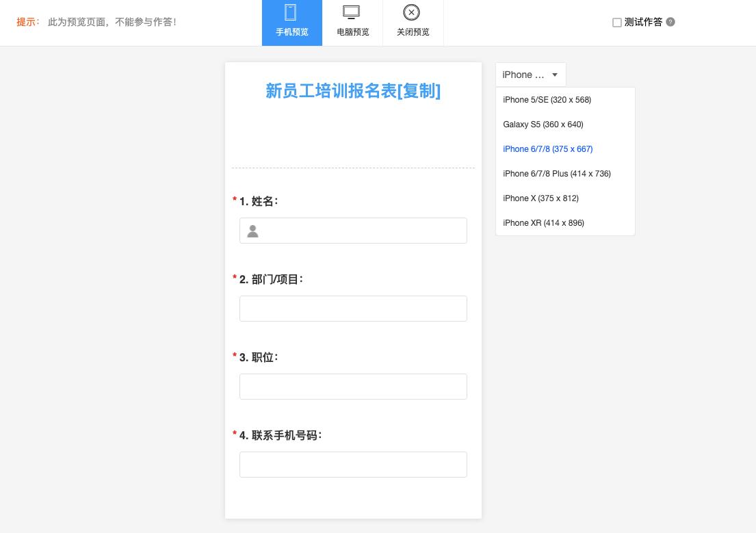Image resolution: width=756 pixels, height=533 pixels.
Task: Click the 联系手机号码 text box
Action: click(x=353, y=465)
